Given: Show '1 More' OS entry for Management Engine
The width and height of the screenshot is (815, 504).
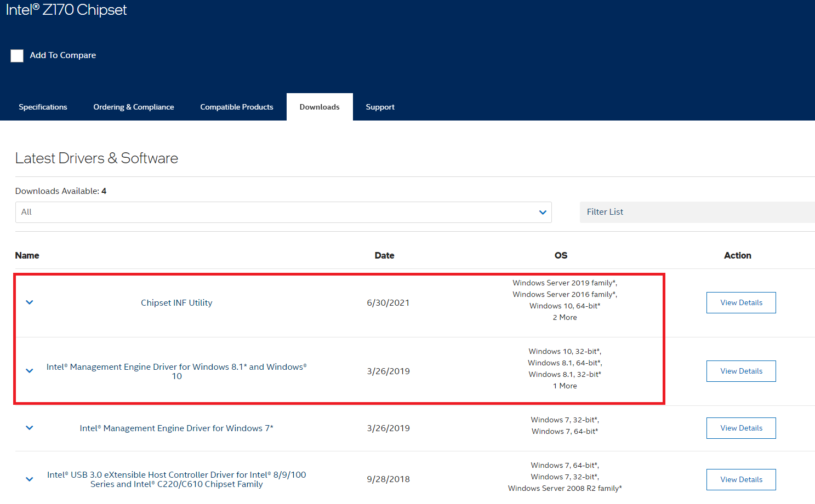Looking at the screenshot, I should (x=565, y=386).
